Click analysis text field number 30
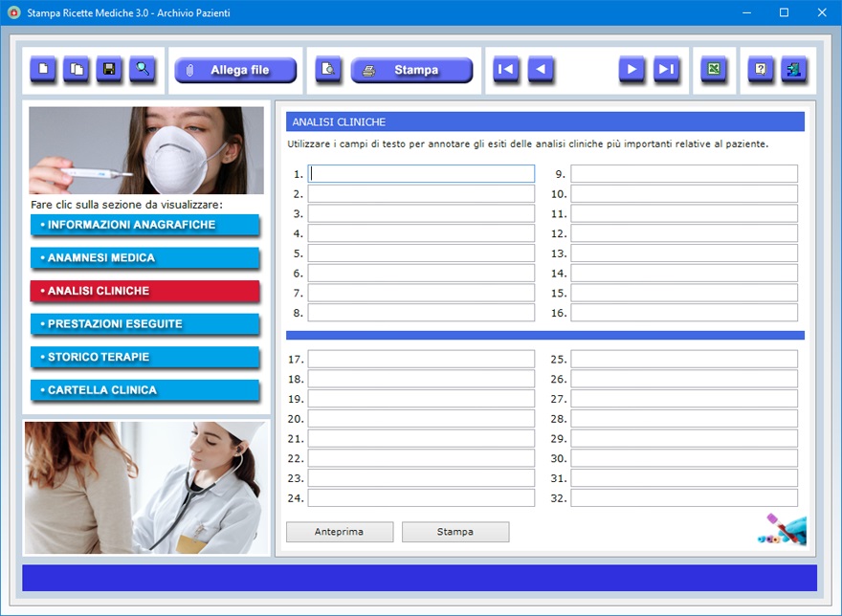This screenshot has width=842, height=616. tap(684, 458)
